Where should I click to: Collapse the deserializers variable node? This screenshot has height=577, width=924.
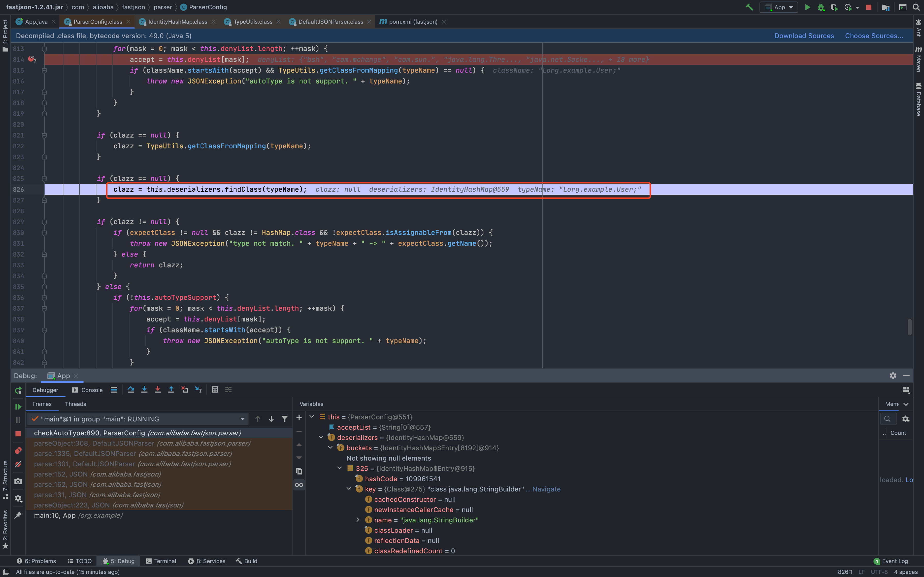coord(321,437)
